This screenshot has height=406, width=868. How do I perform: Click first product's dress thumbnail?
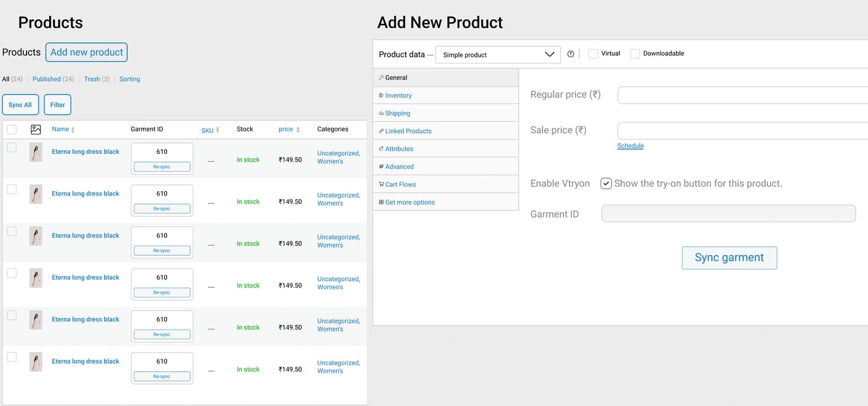(36, 153)
